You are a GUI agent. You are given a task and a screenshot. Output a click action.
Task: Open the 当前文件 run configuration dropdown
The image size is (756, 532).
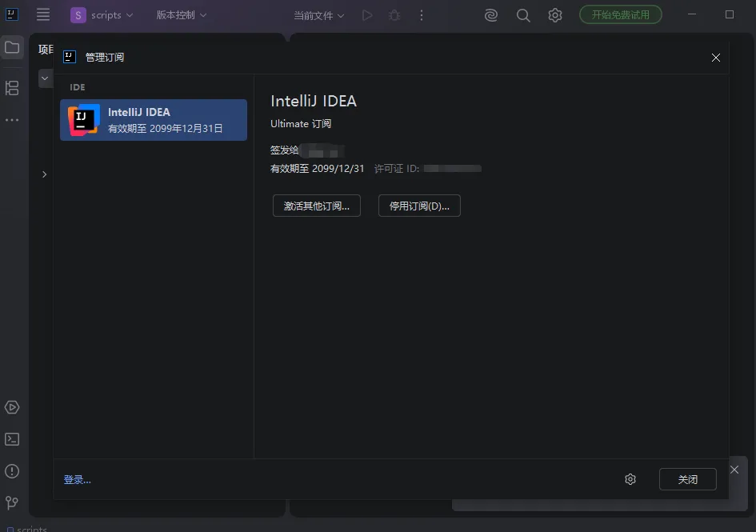(x=319, y=15)
